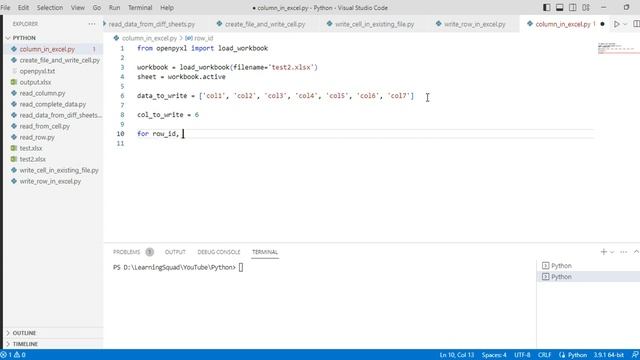Select the column_in_excel.py editor tab
This screenshot has height=360, width=640.
[562, 24]
